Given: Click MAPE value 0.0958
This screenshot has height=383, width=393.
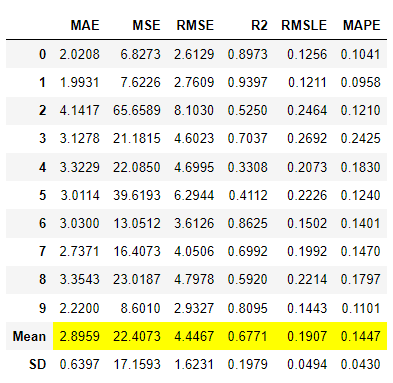Looking at the screenshot, I should [x=360, y=82].
